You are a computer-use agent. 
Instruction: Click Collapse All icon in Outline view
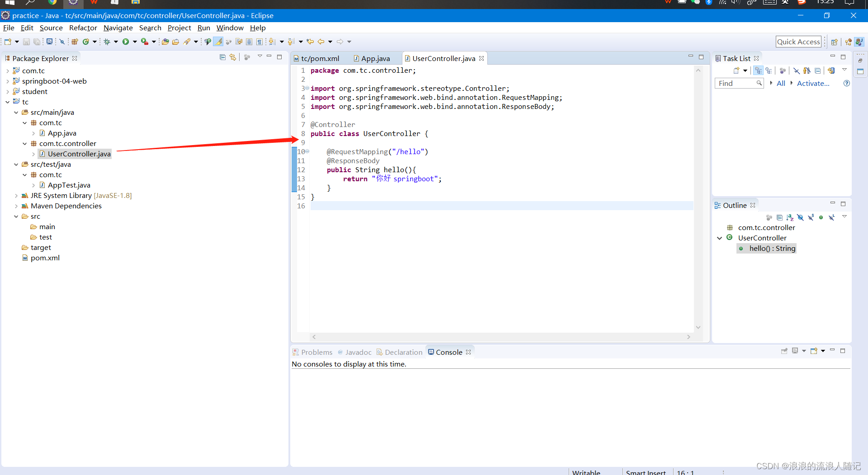(x=779, y=217)
